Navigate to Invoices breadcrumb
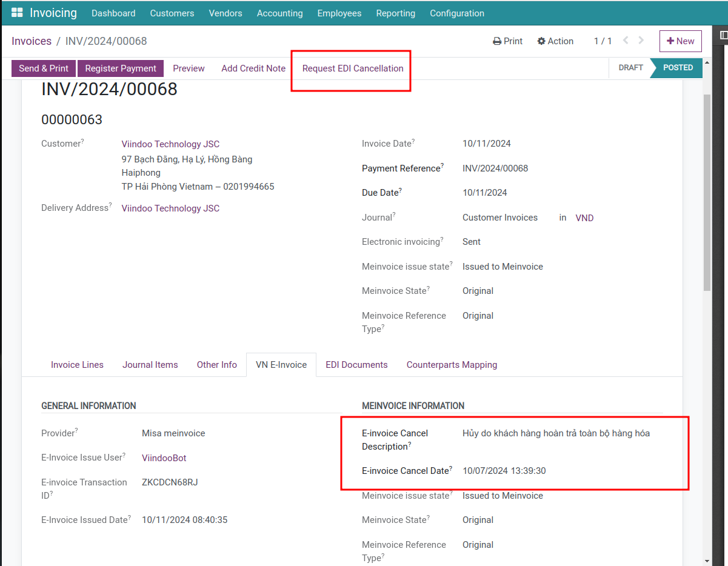Viewport: 728px width, 566px height. point(32,41)
